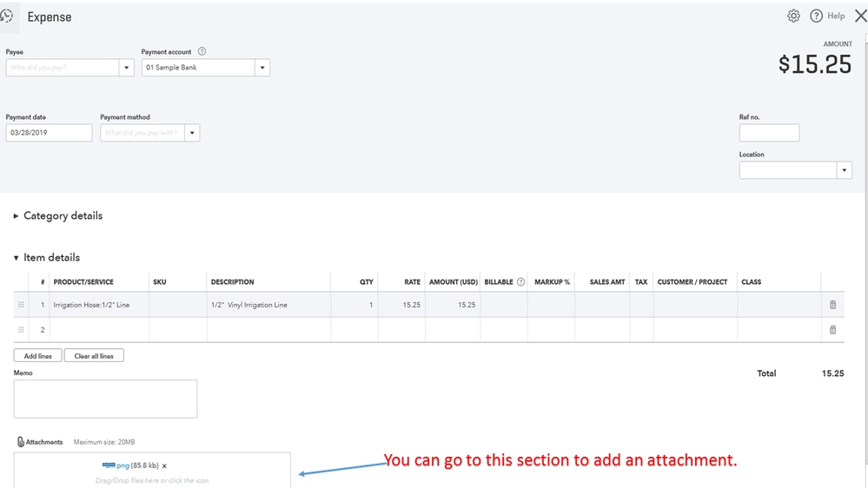Click info icon beside Payment account
This screenshot has height=488, width=868.
coord(202,52)
